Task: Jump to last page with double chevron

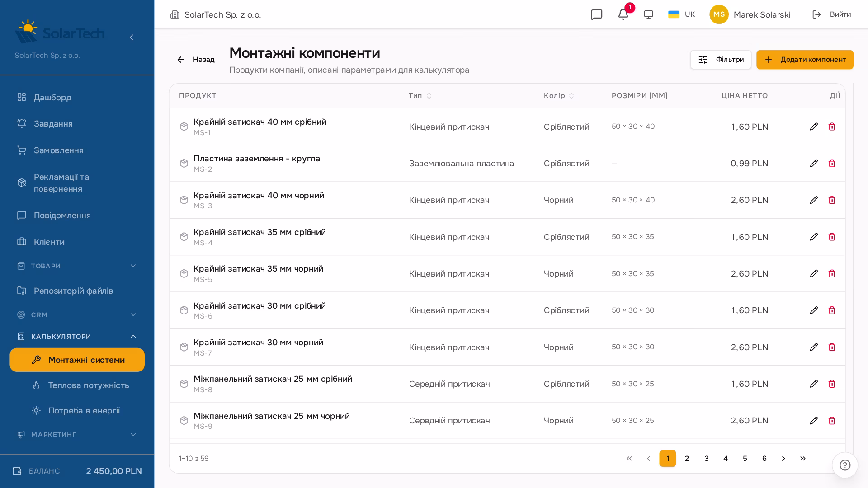Action: [x=803, y=459]
